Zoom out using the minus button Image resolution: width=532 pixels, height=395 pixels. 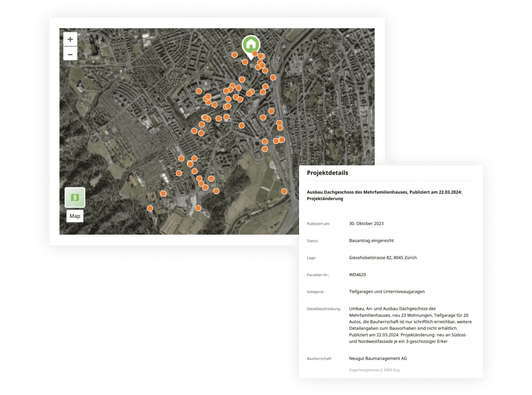[x=70, y=54]
